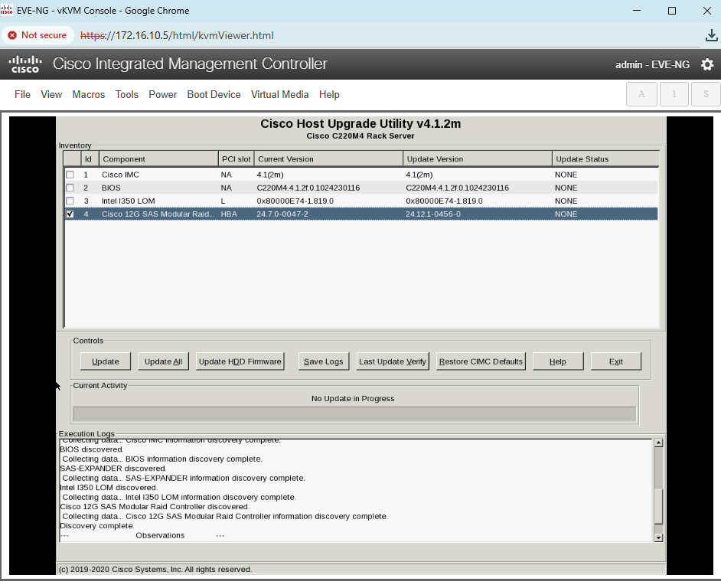Click the download icon in address bar
The width and height of the screenshot is (721, 588).
pyautogui.click(x=711, y=35)
